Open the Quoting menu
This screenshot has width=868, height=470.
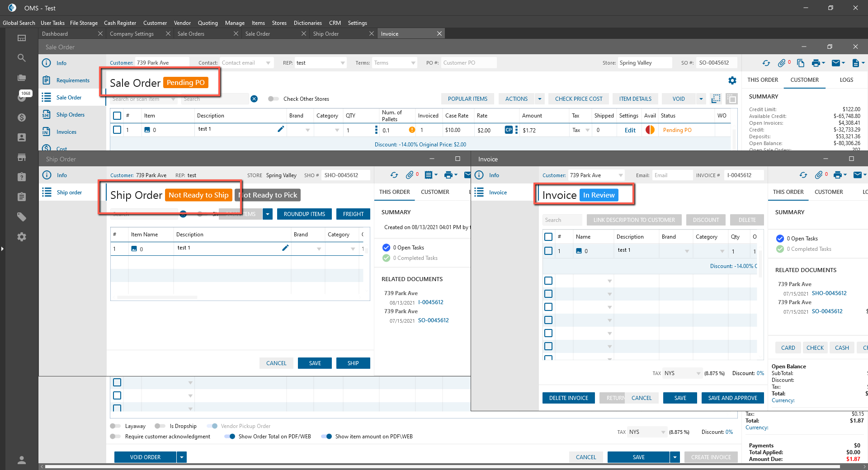tap(208, 23)
